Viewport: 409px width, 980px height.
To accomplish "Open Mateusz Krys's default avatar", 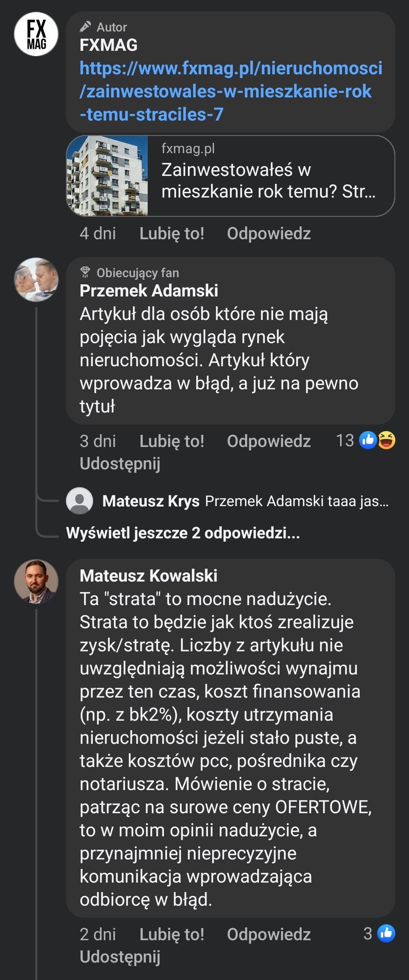I will point(80,501).
